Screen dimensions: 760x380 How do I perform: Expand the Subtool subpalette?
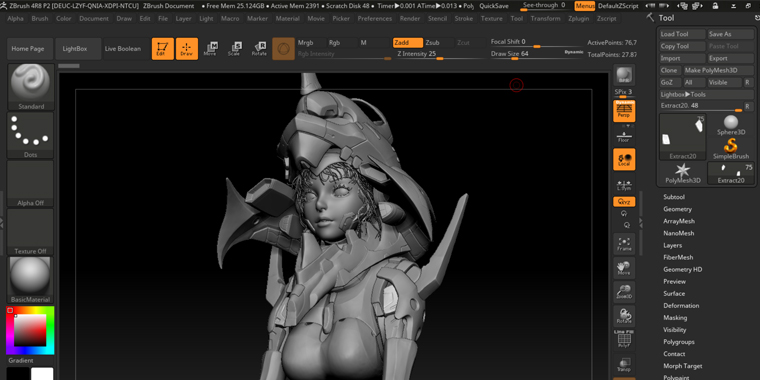674,197
